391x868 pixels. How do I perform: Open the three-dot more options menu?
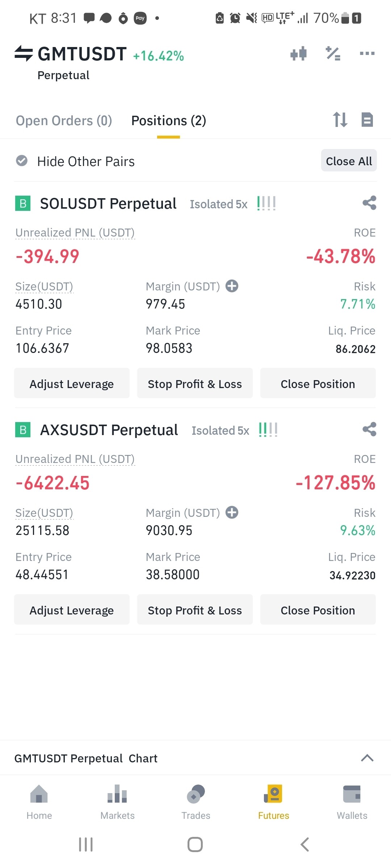click(x=367, y=54)
